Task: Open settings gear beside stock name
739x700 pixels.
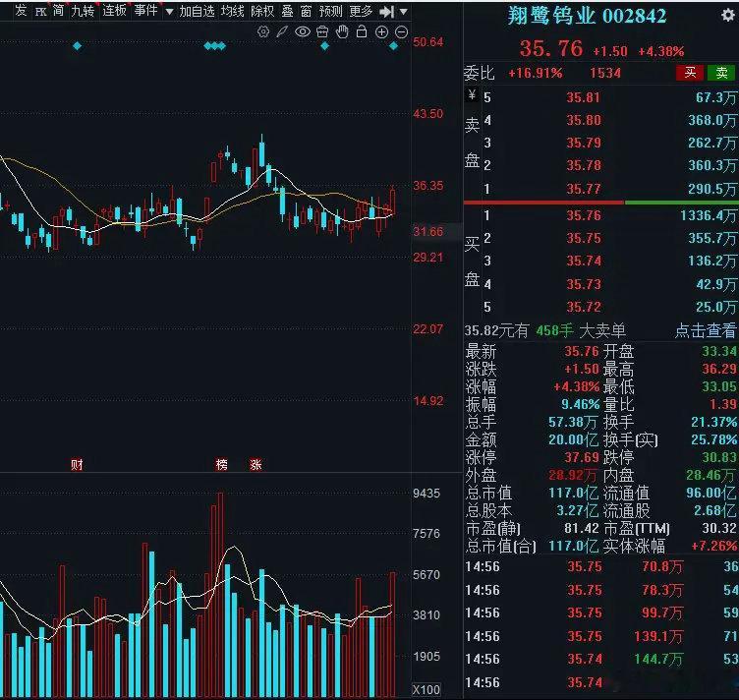Action: click(x=728, y=16)
